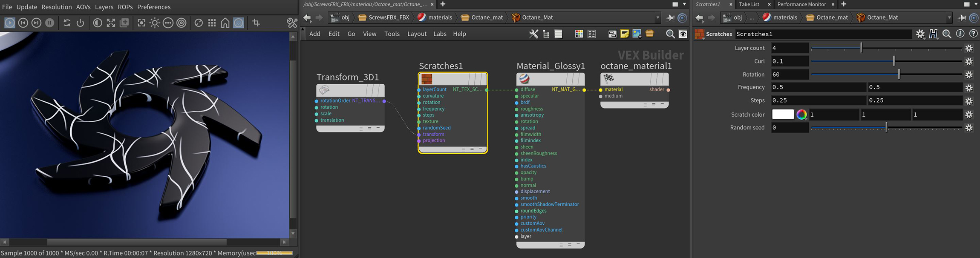Click the network editor magnifier search icon

(670, 34)
